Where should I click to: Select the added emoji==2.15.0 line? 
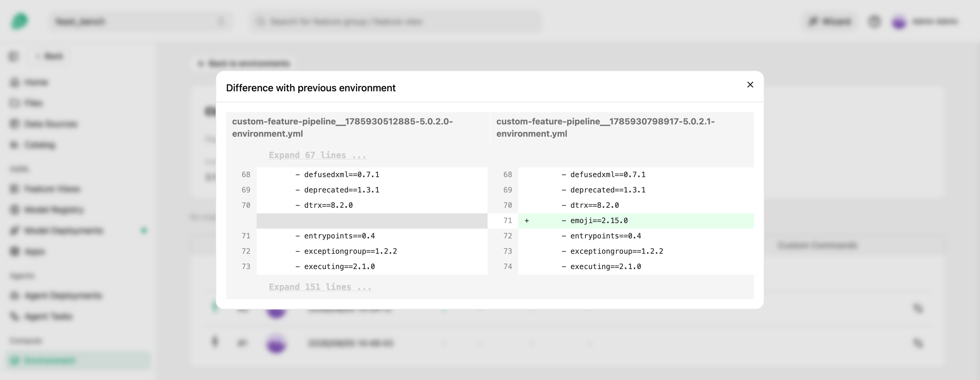point(636,220)
